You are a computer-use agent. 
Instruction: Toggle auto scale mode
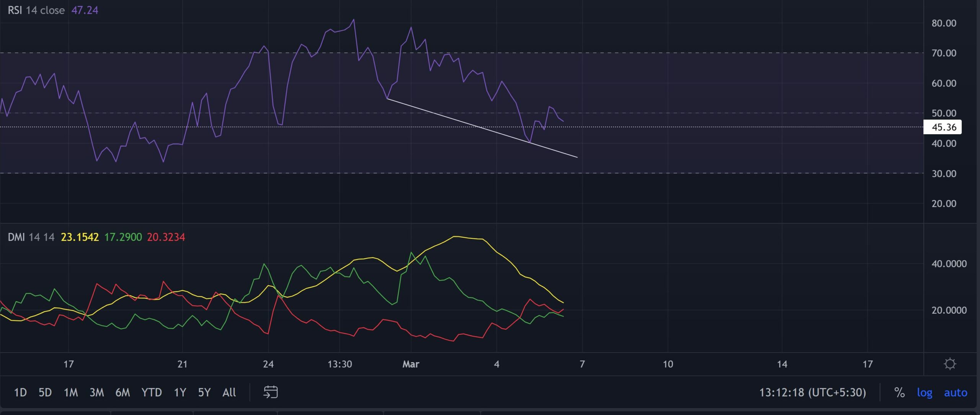pyautogui.click(x=955, y=392)
